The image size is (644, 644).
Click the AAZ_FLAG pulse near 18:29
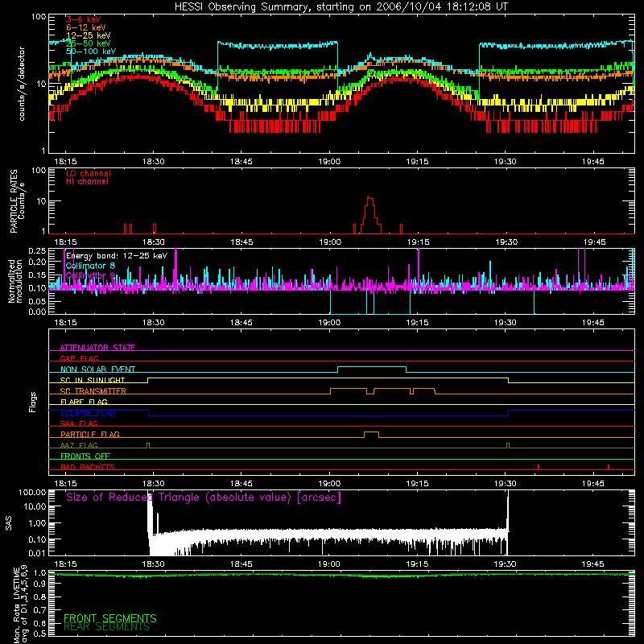pos(148,445)
